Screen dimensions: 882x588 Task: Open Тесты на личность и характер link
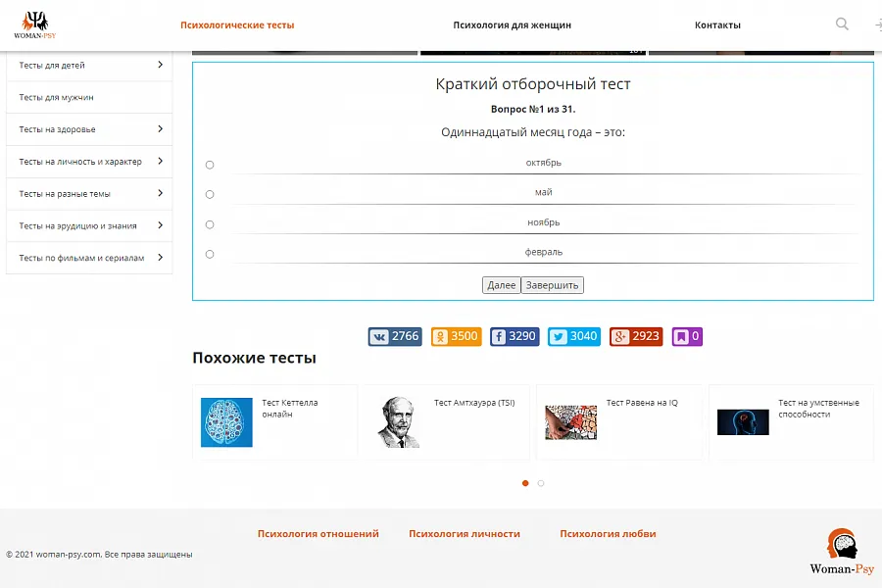(x=80, y=162)
